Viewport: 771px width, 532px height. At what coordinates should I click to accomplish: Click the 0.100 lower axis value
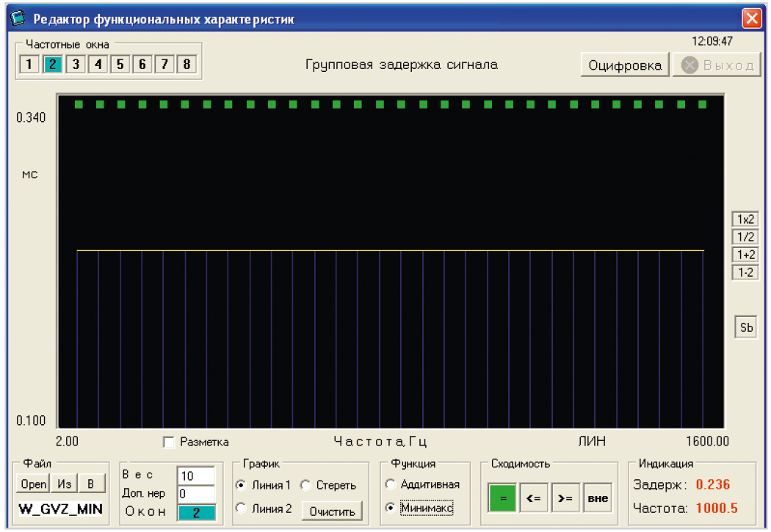point(31,420)
